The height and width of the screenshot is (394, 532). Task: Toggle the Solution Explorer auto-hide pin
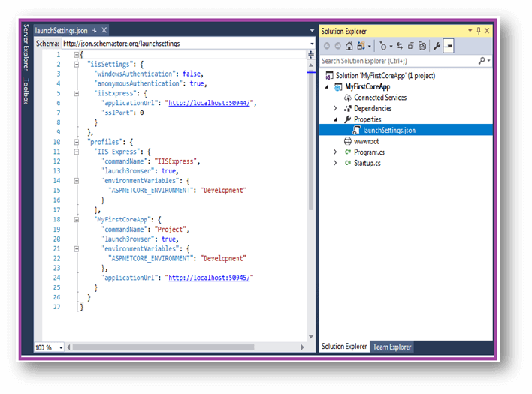pyautogui.click(x=479, y=31)
